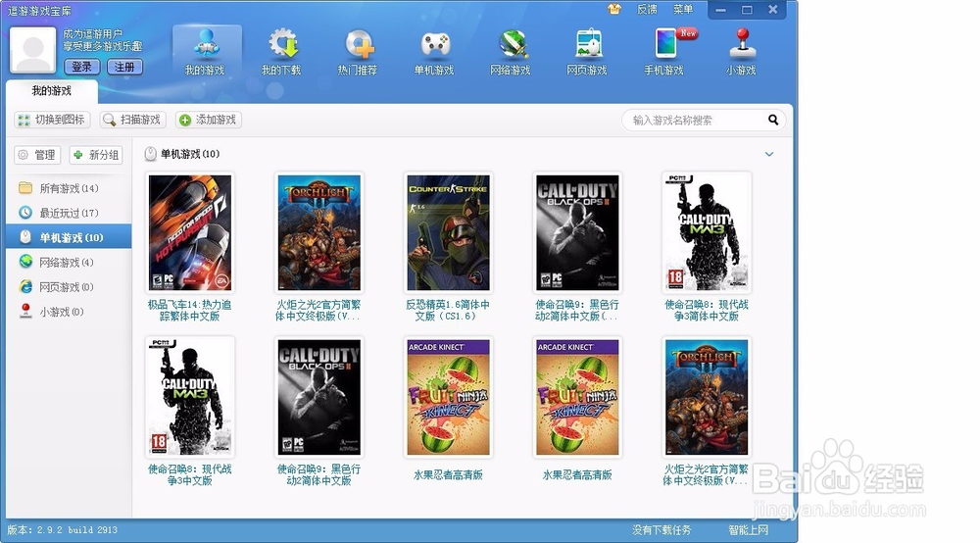Image resolution: width=980 pixels, height=543 pixels.
Task: Minimize the game library window
Action: (x=720, y=10)
